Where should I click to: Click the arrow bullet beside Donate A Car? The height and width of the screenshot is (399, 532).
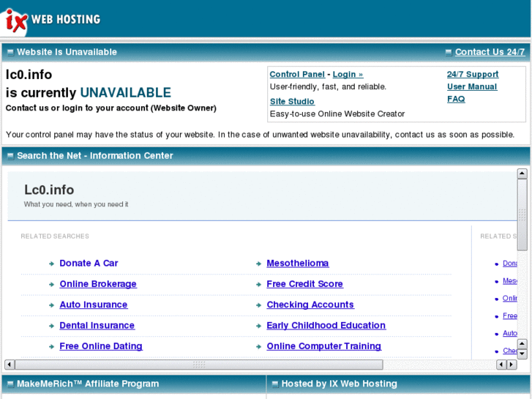[51, 264]
